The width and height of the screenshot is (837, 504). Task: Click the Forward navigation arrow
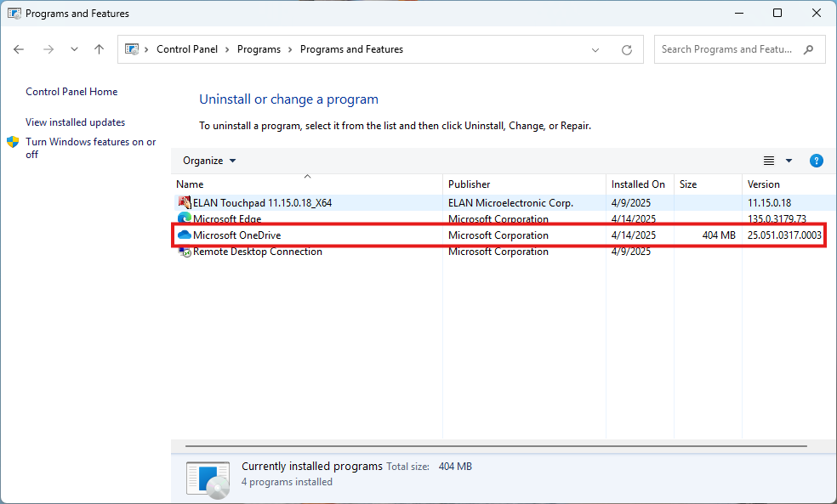pyautogui.click(x=48, y=49)
